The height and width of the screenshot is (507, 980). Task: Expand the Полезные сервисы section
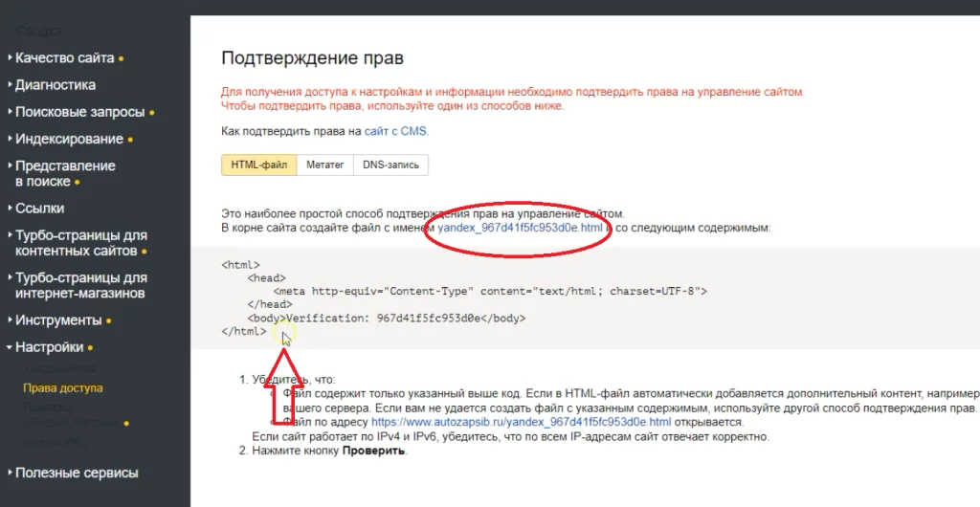click(x=73, y=474)
